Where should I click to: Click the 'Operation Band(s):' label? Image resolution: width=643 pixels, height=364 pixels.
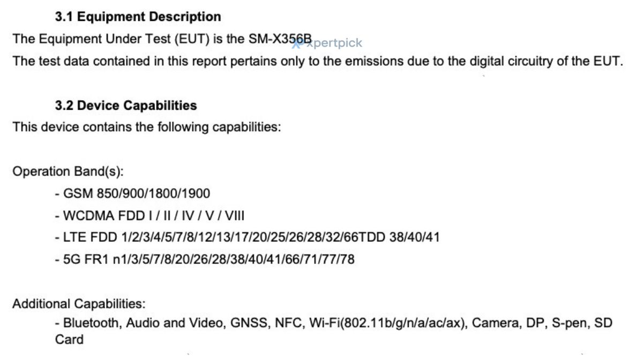pos(68,172)
